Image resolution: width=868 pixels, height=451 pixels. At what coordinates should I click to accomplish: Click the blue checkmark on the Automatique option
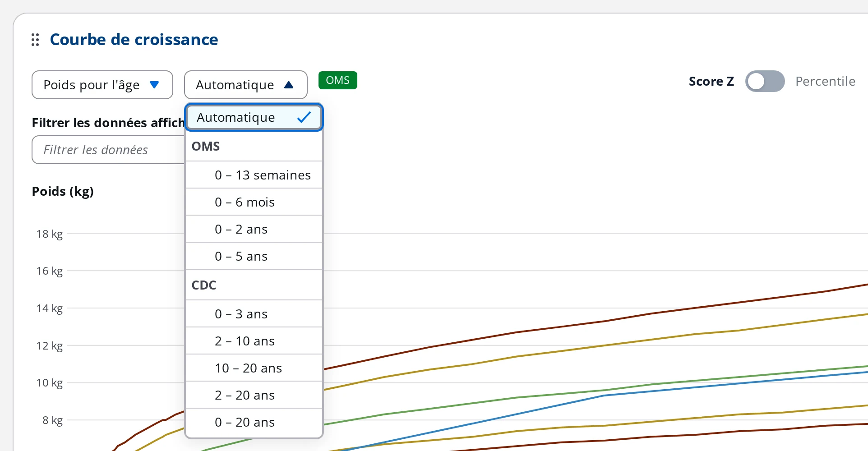pyautogui.click(x=304, y=117)
